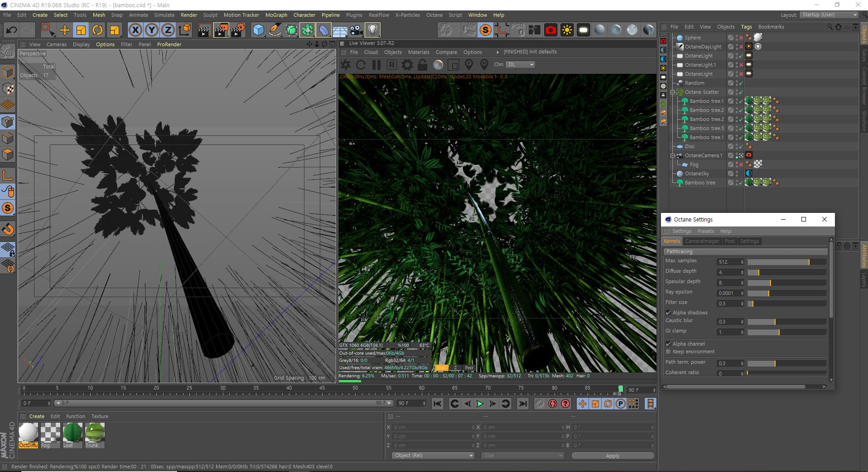Image resolution: width=868 pixels, height=472 pixels.
Task: Open the X-Particles menu
Action: click(x=407, y=15)
